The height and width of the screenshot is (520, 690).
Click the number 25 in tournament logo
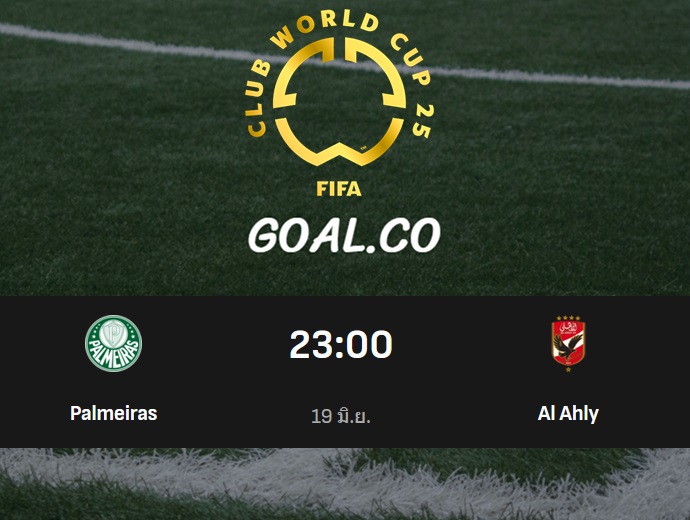click(x=422, y=121)
